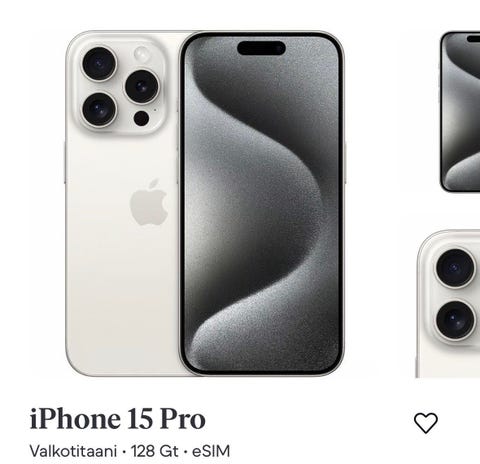Click the top-left camera lens on phone back
This screenshot has width=480, height=464.
(x=99, y=63)
